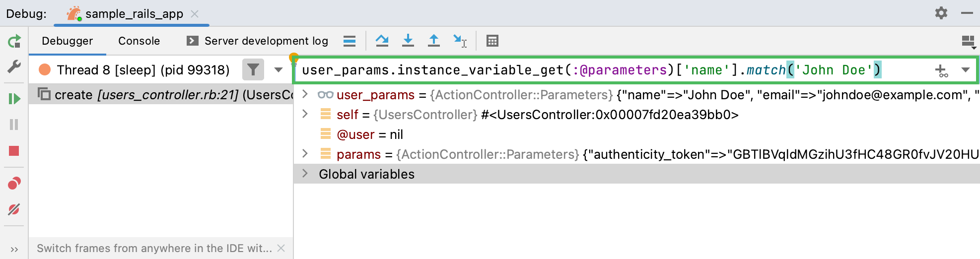
Task: Open debugger settings wrench icon
Action: 14,66
